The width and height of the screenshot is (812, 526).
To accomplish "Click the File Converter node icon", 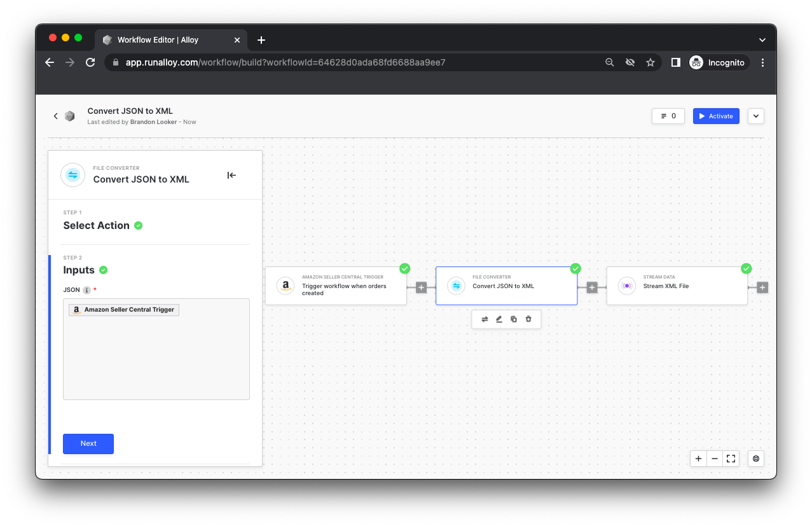I will tap(457, 286).
